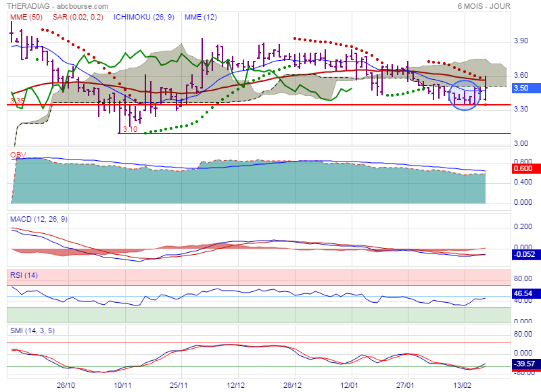Click the SMI (14, 3, 5) panel label
Viewport: 541px width, 392px height.
tap(32, 330)
